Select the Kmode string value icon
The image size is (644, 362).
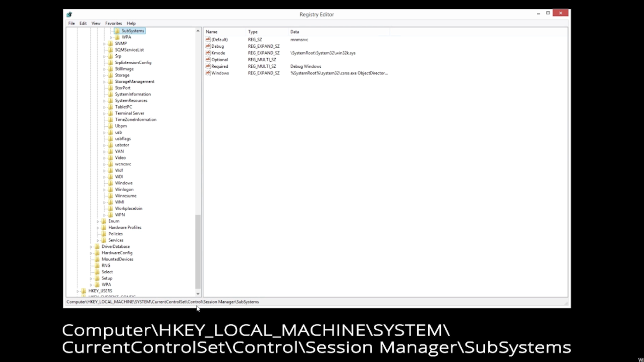(x=208, y=53)
